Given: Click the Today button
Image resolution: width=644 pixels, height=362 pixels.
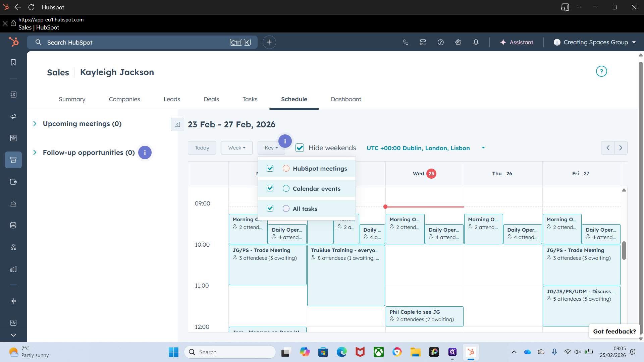Looking at the screenshot, I should point(202,148).
